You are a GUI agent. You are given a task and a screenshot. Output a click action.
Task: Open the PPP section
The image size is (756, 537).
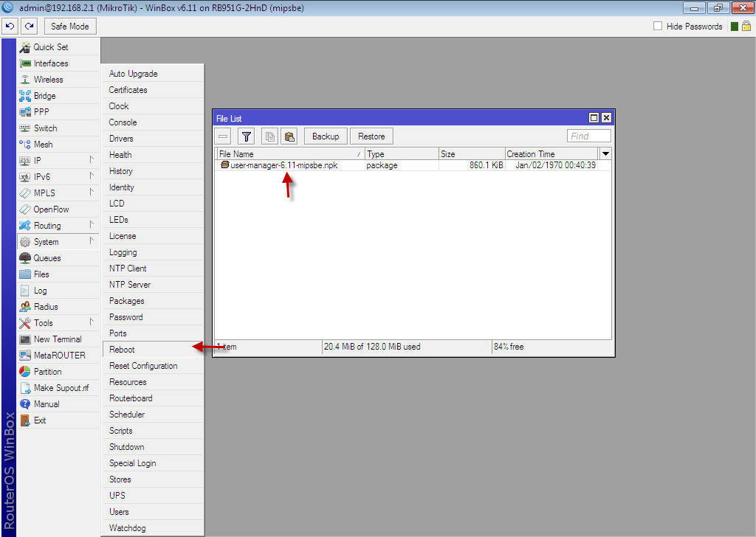[x=58, y=111]
